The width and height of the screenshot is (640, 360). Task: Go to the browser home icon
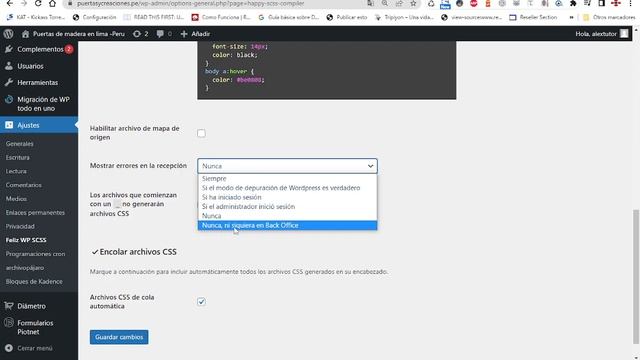pos(52,3)
